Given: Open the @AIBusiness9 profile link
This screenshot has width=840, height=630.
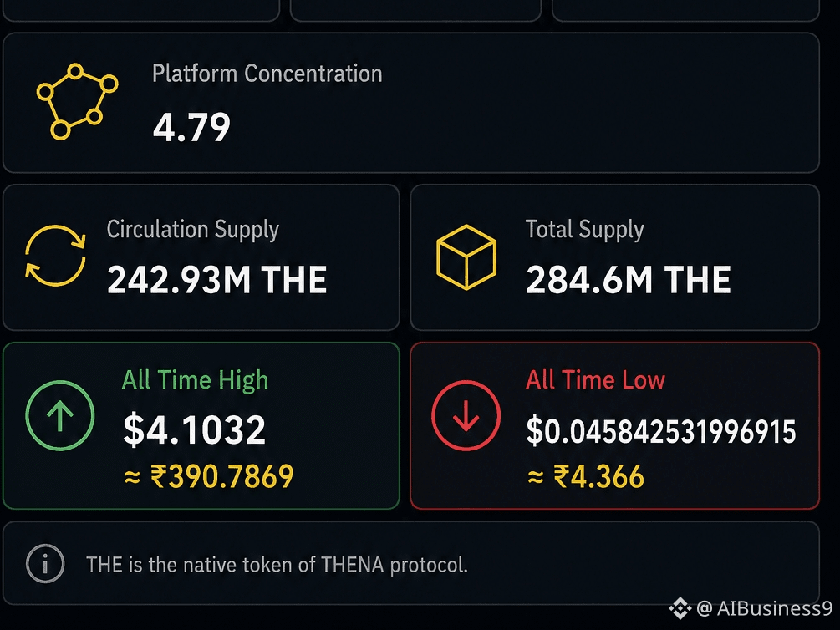Looking at the screenshot, I should (x=765, y=608).
